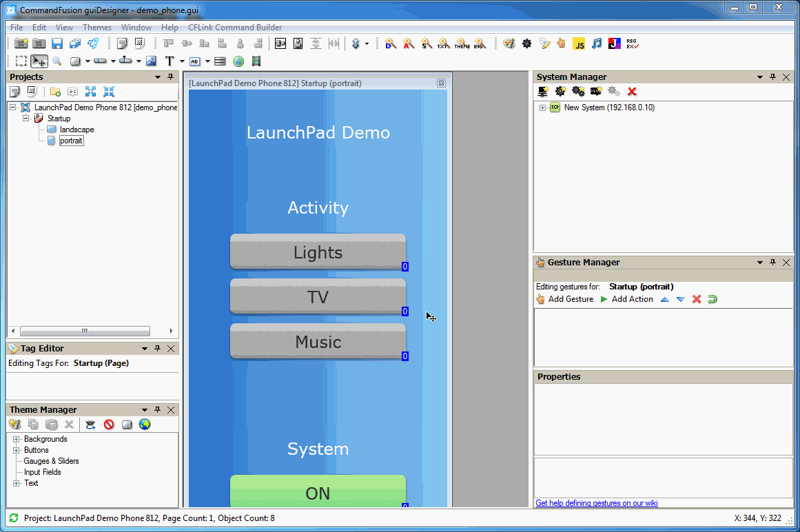Image resolution: width=800 pixels, height=532 pixels.
Task: Open the Text tool dropdown arrow
Action: (x=181, y=61)
